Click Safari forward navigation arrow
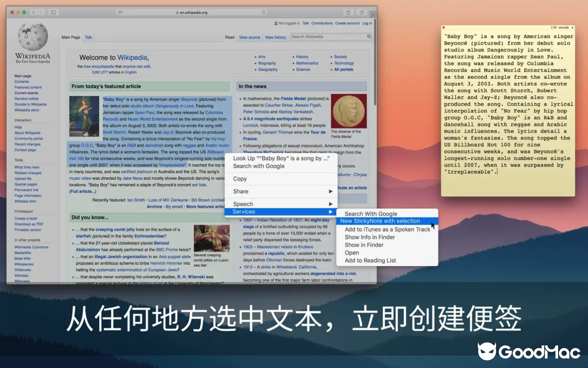Image resolution: width=588 pixels, height=368 pixels. (41, 12)
